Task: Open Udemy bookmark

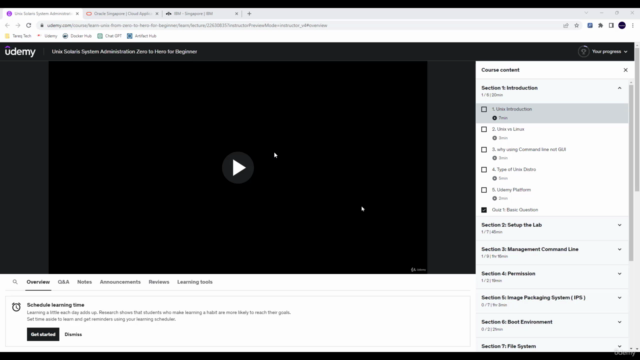Action: 48,36
